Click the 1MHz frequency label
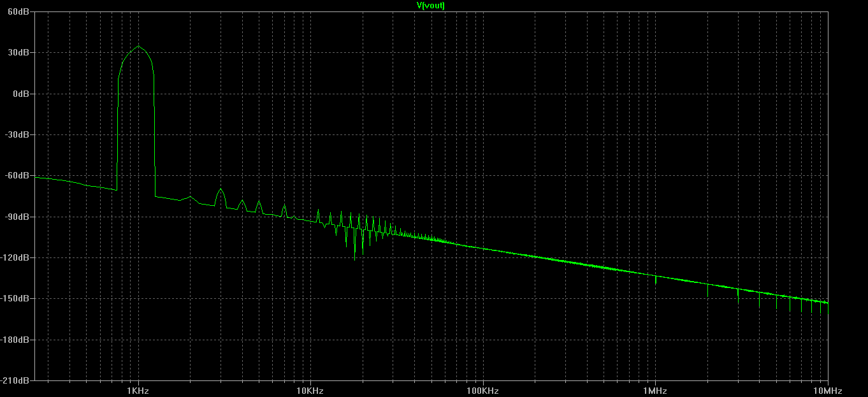 [655, 390]
